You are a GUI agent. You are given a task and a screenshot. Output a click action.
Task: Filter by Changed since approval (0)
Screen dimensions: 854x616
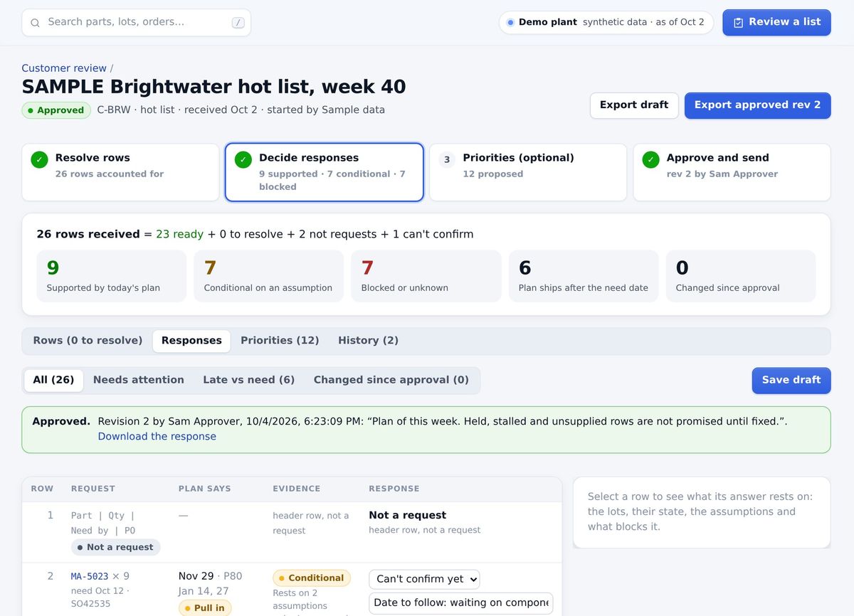(391, 380)
